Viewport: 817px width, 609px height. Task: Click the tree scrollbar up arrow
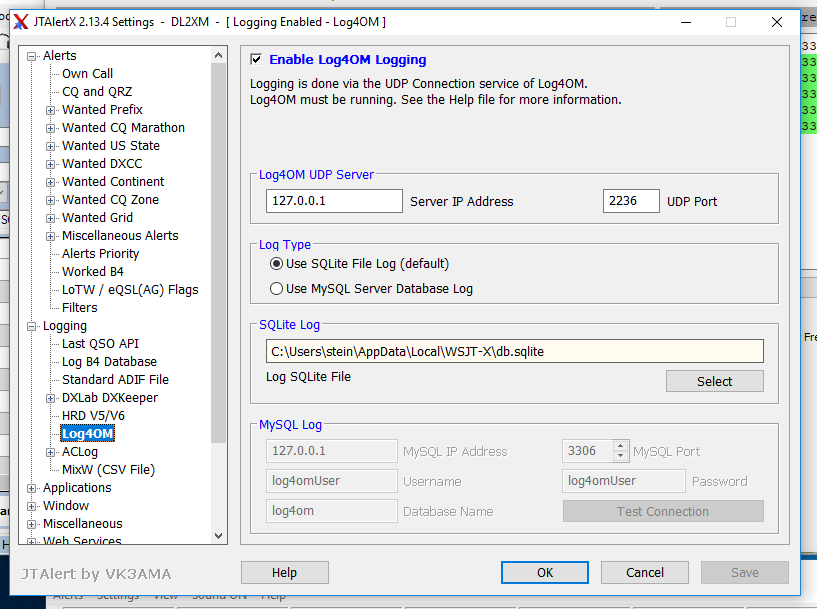pyautogui.click(x=218, y=55)
